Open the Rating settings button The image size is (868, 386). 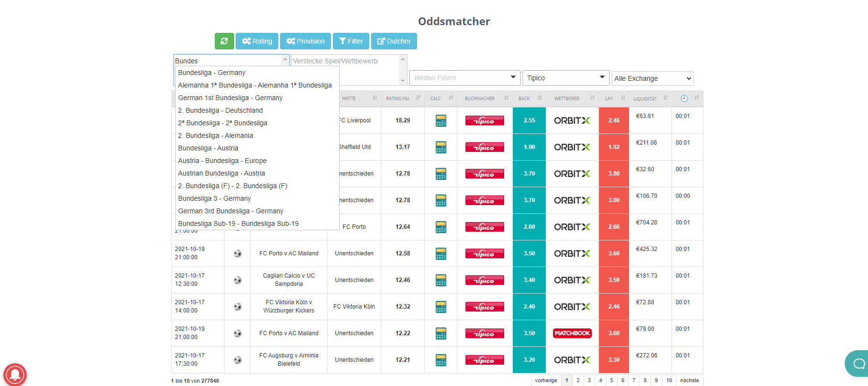tap(257, 41)
